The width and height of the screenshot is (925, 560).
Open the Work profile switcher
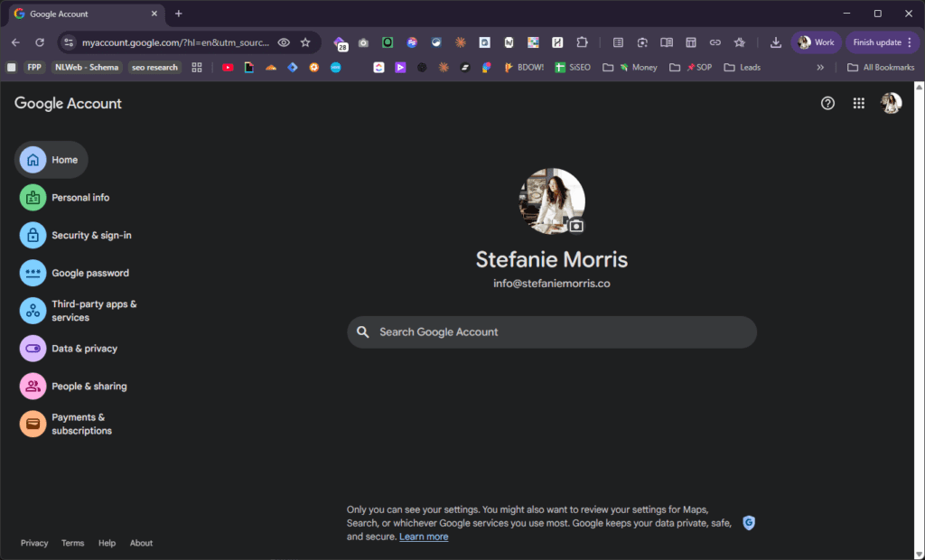816,42
